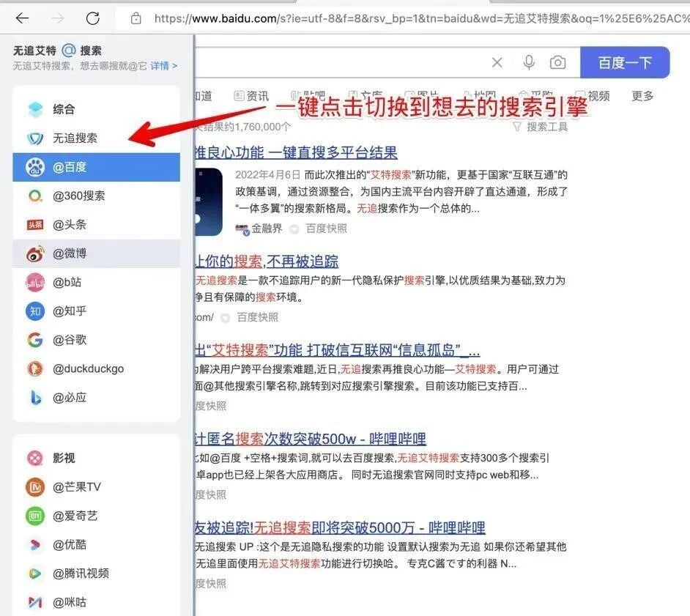The width and height of the screenshot is (690, 616).
Task: Switch to @b站 search
Action: pyautogui.click(x=96, y=283)
